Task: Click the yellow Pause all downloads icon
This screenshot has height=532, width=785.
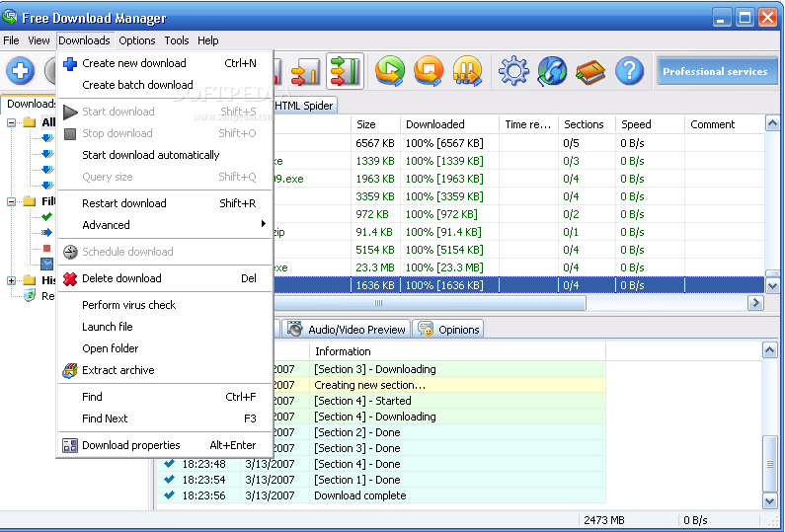Action: (x=467, y=70)
